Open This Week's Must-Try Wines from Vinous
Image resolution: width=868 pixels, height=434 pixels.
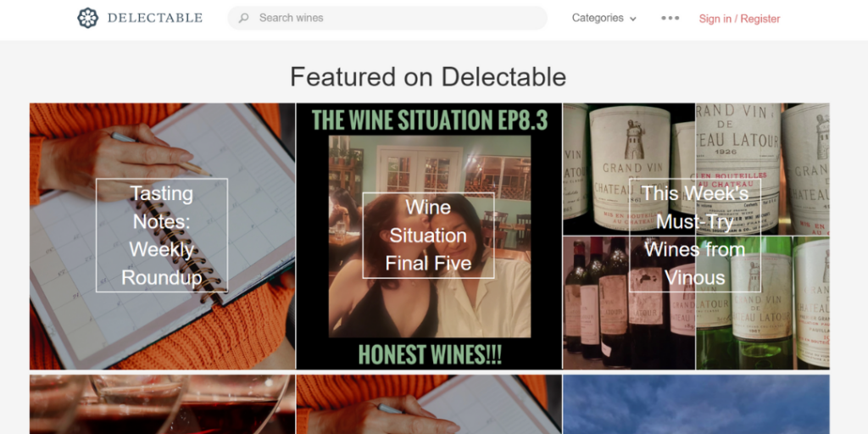pyautogui.click(x=696, y=236)
